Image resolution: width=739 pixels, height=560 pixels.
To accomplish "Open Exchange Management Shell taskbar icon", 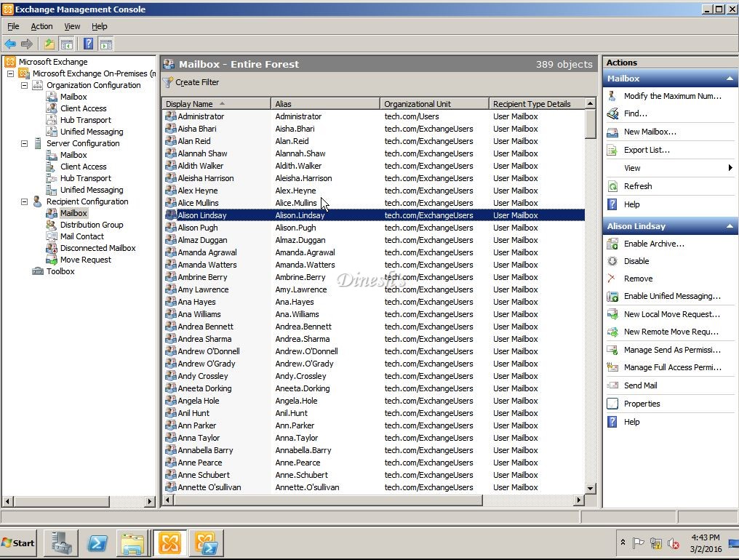I will pyautogui.click(x=206, y=543).
